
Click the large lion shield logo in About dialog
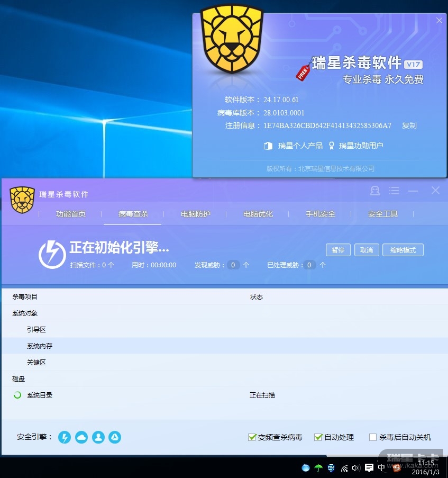pos(232,39)
